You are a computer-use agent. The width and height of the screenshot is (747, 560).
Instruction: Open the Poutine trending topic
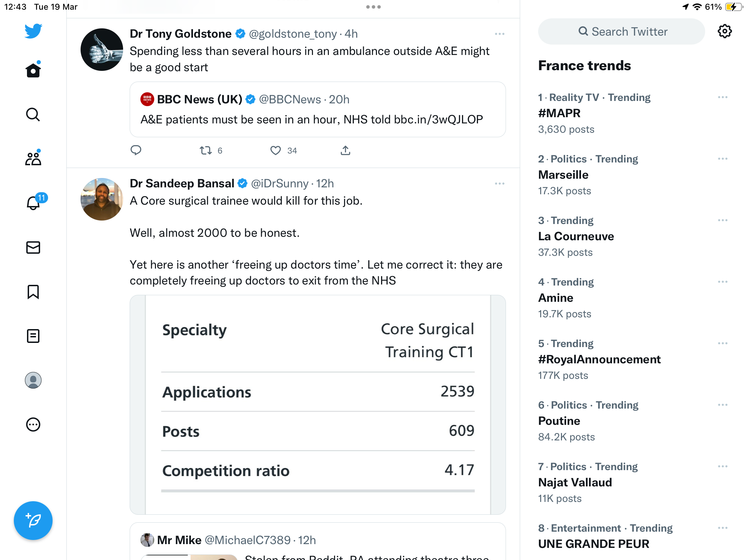(x=559, y=421)
